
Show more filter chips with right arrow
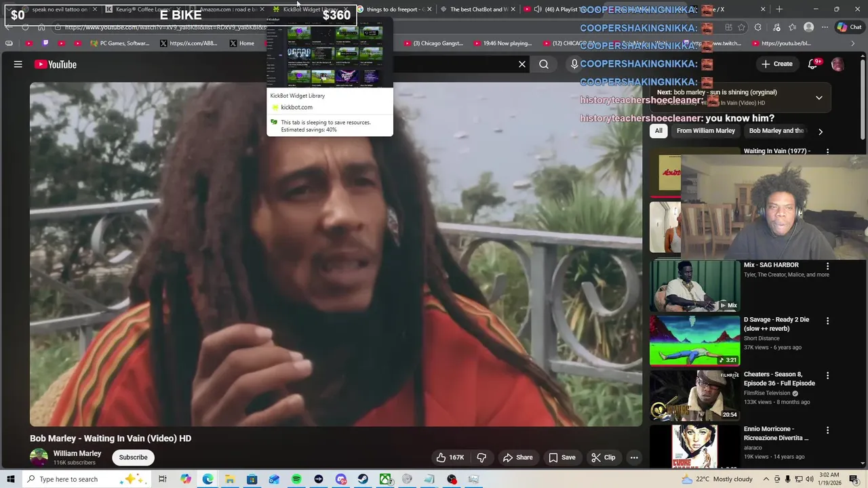[821, 131]
